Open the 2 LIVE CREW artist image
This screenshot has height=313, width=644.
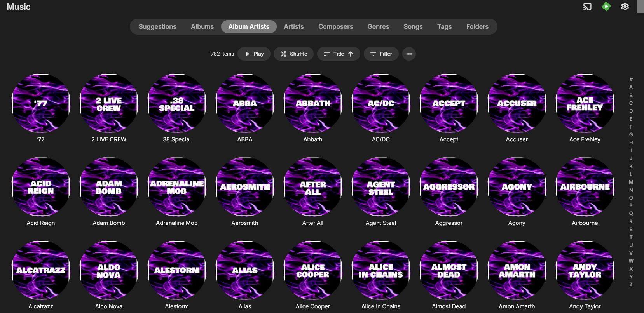point(109,103)
